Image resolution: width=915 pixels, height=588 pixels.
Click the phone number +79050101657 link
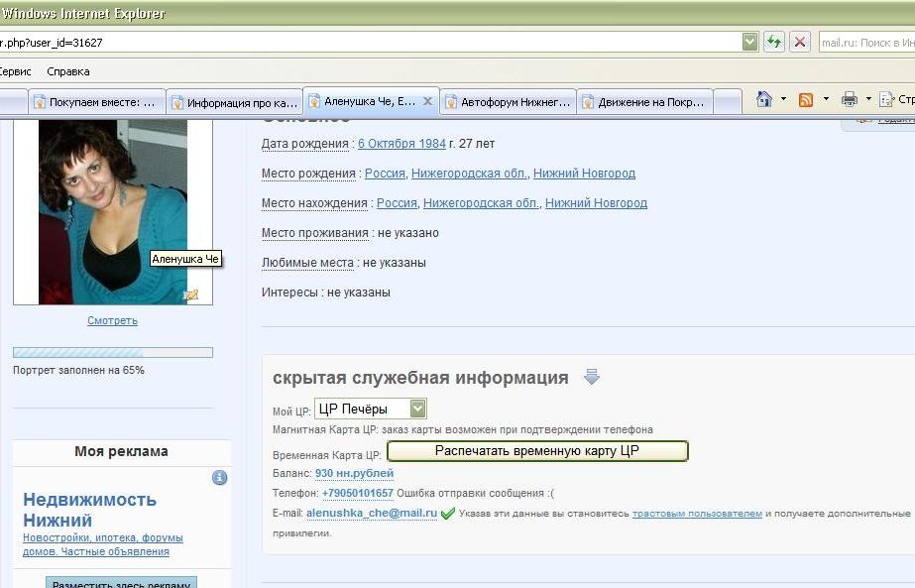pos(358,493)
